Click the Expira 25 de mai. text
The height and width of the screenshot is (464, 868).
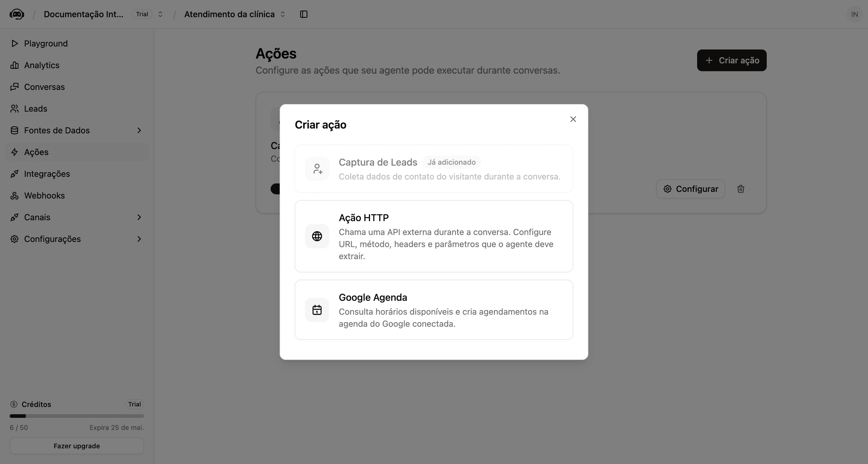117,427
